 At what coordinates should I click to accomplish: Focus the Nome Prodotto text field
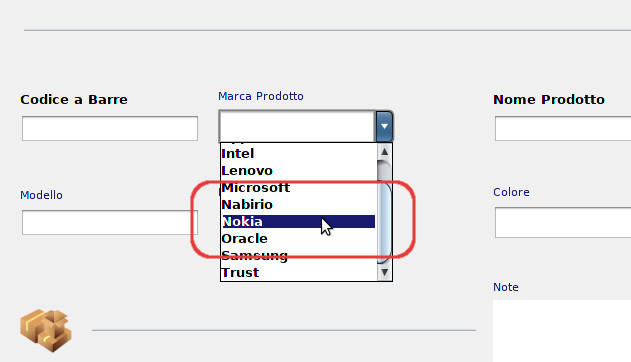pyautogui.click(x=563, y=128)
